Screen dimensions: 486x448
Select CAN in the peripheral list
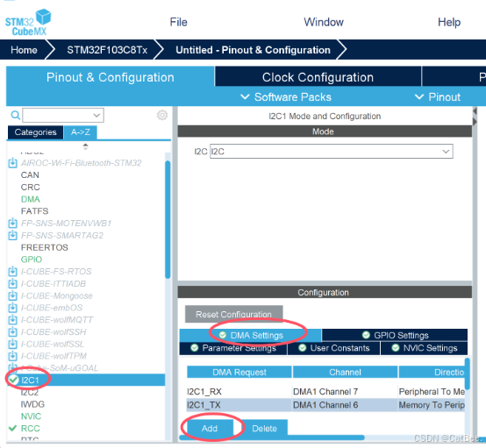pos(30,174)
